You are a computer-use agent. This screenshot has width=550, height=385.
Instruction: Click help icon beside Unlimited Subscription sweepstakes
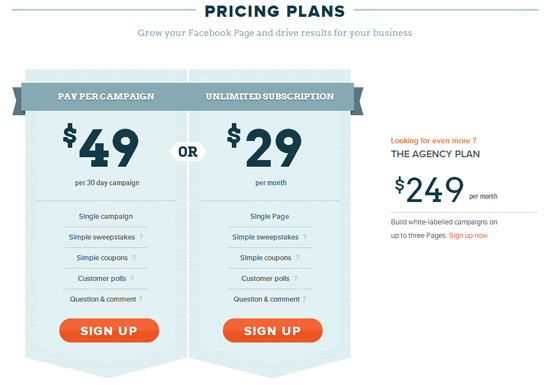(304, 237)
